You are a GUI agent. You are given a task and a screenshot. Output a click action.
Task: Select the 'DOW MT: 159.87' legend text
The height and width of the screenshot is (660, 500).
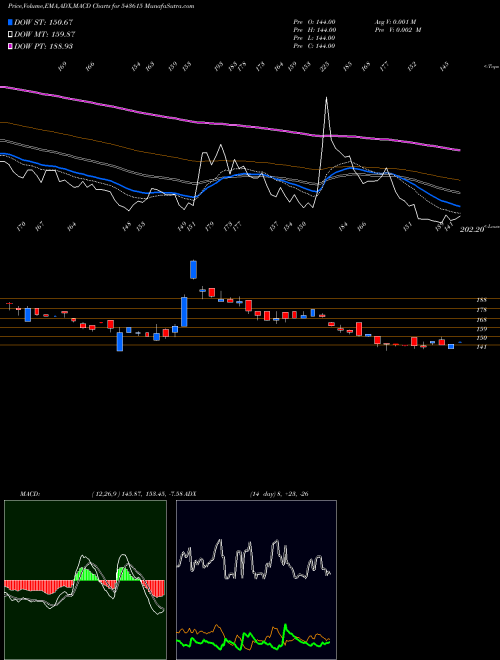[45, 35]
